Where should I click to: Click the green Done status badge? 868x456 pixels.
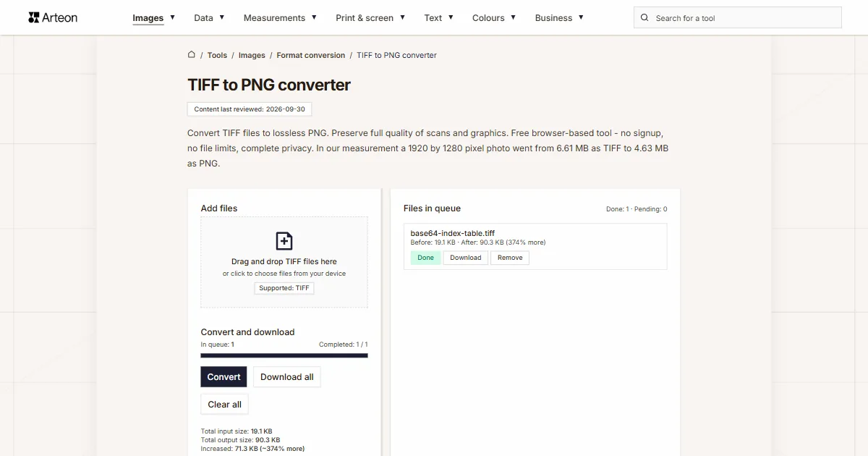pyautogui.click(x=425, y=258)
